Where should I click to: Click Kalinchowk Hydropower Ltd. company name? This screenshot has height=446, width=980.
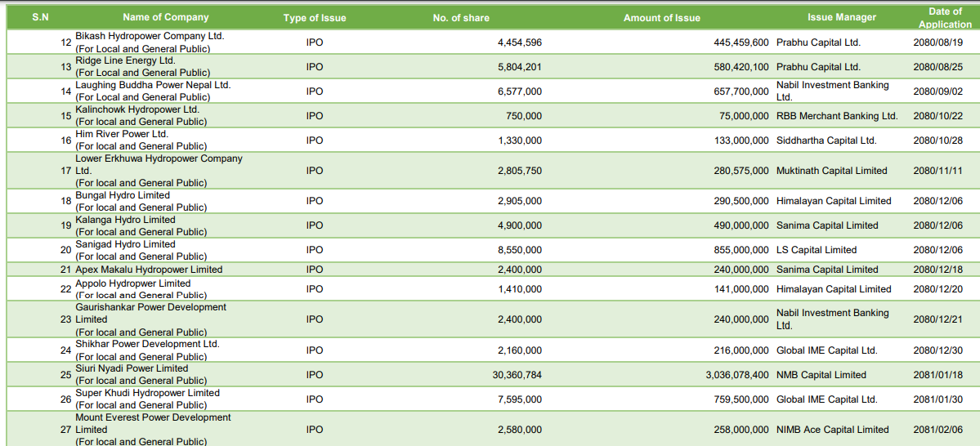136,109
